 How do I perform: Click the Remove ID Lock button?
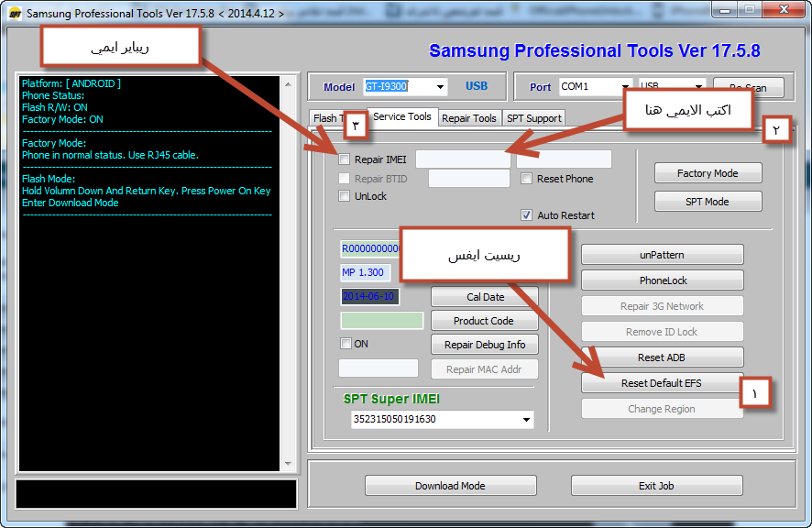tap(662, 332)
